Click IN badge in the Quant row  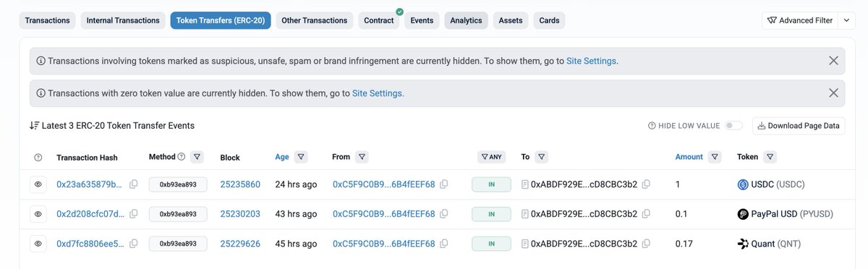[491, 244]
